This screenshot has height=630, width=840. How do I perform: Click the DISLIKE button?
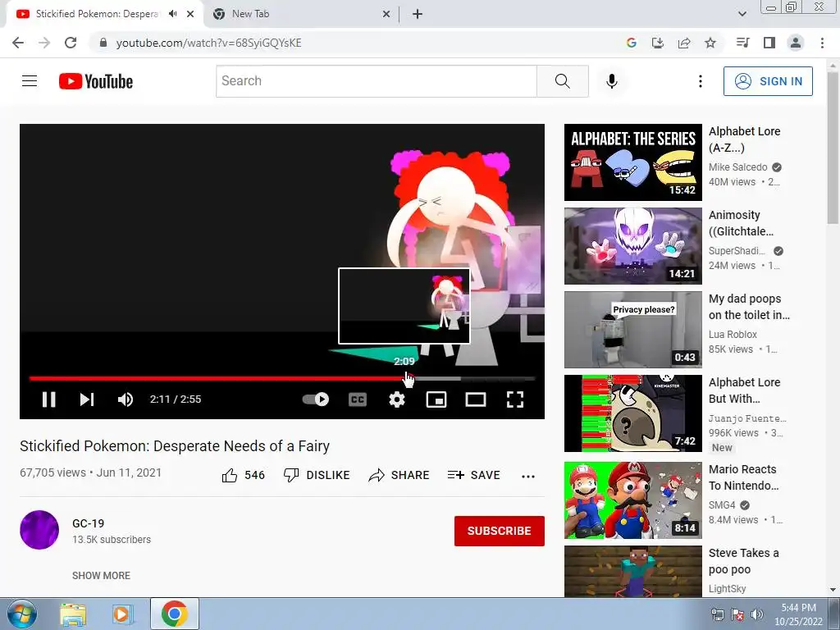coord(317,475)
